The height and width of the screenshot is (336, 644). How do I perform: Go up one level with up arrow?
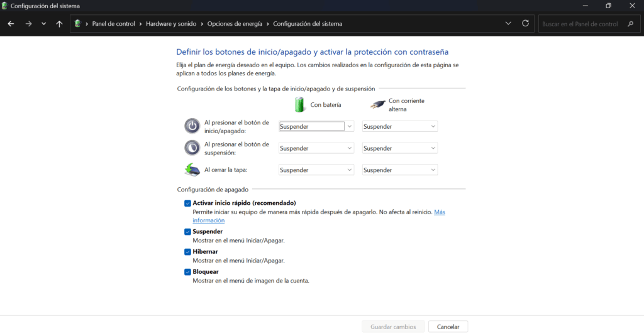[59, 24]
